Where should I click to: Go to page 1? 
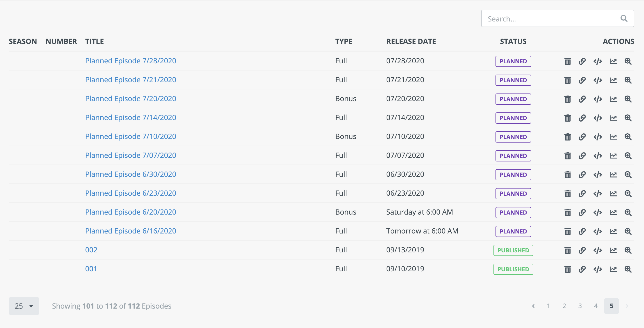tap(548, 306)
